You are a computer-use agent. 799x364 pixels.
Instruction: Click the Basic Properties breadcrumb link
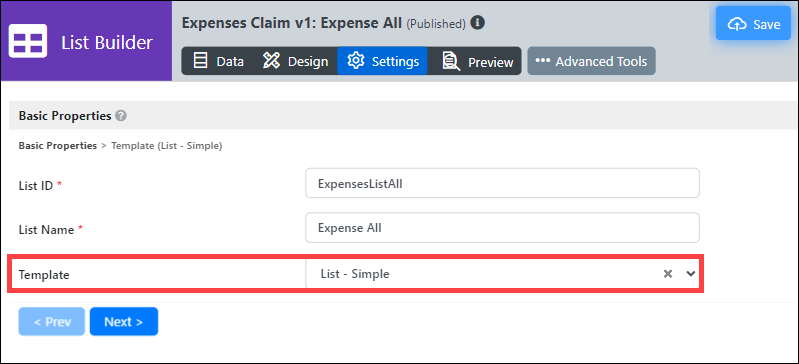(x=58, y=146)
